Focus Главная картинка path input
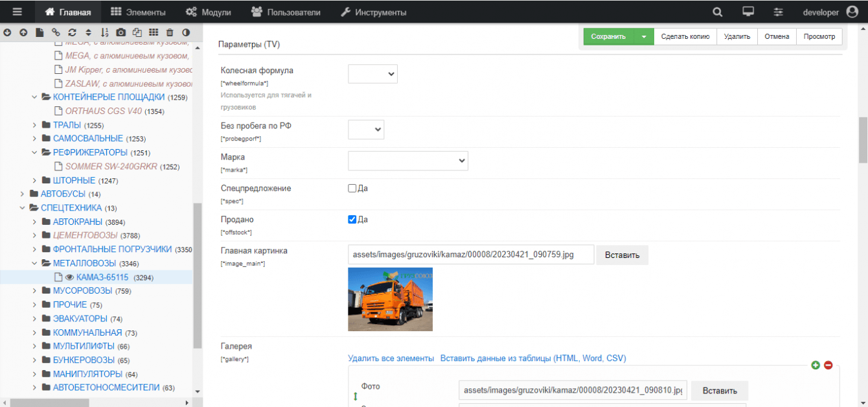The height and width of the screenshot is (407, 868). 471,255
